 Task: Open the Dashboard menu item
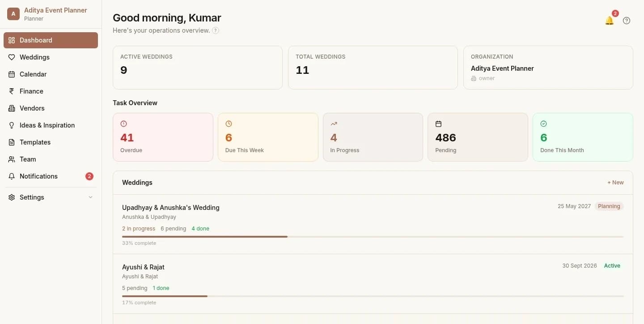(51, 40)
